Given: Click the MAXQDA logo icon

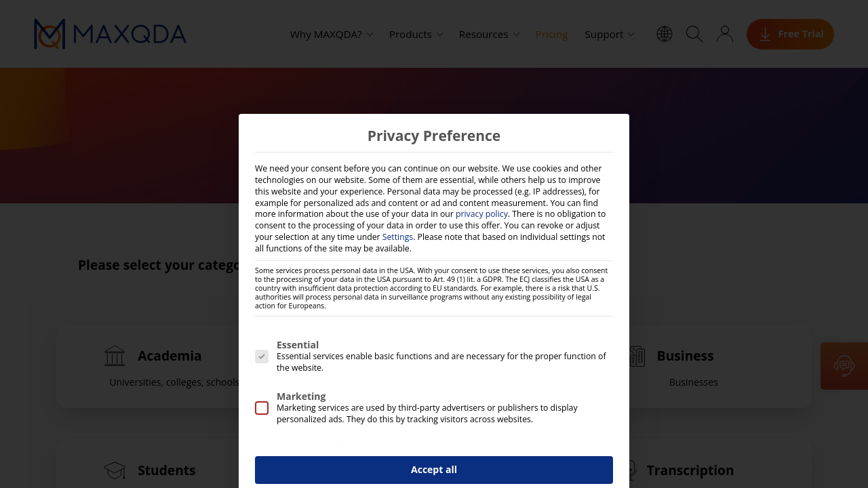Looking at the screenshot, I should tap(50, 34).
